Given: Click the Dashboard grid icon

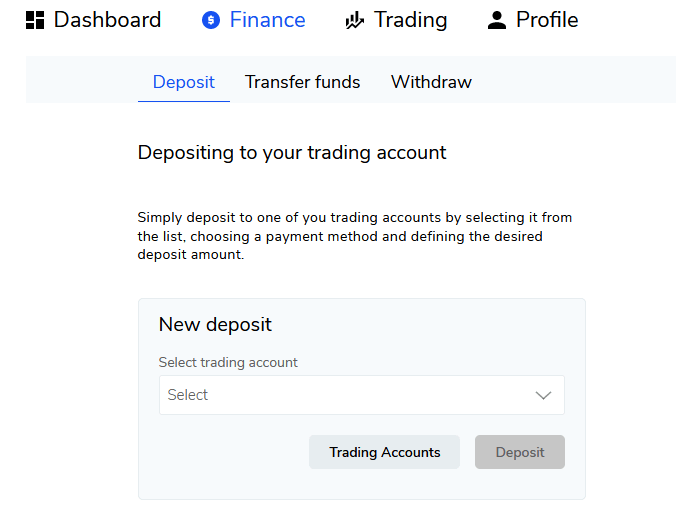Looking at the screenshot, I should pos(35,20).
